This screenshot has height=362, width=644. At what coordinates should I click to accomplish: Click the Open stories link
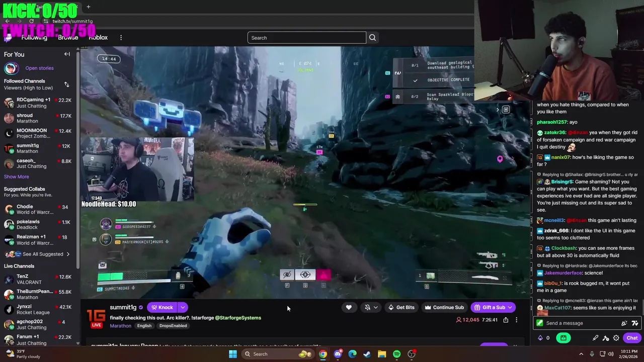39,68
